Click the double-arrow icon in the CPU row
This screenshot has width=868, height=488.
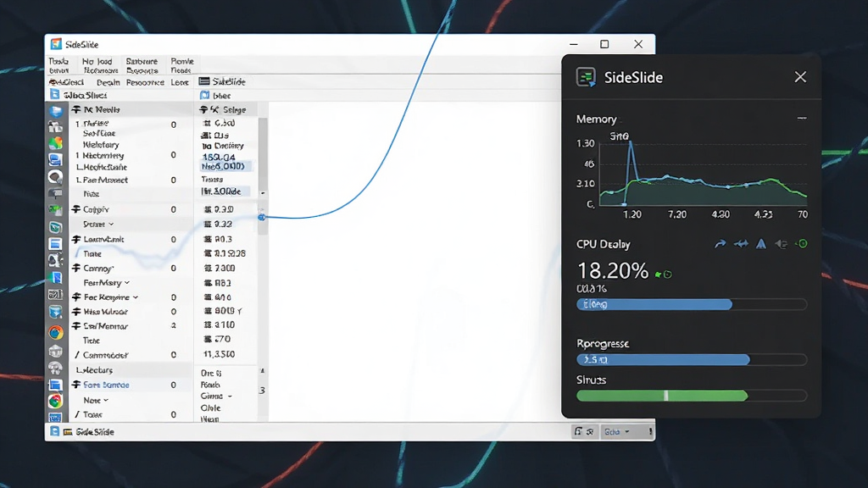click(741, 243)
